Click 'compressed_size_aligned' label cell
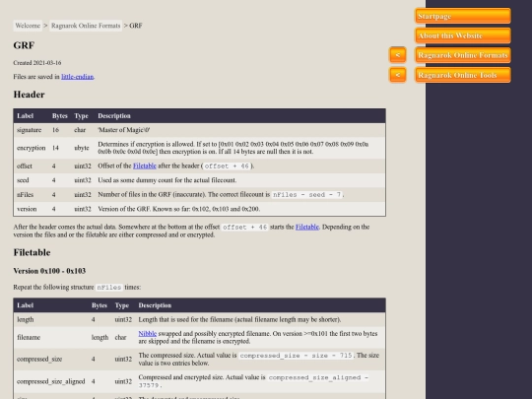The image size is (532, 399). tap(51, 381)
